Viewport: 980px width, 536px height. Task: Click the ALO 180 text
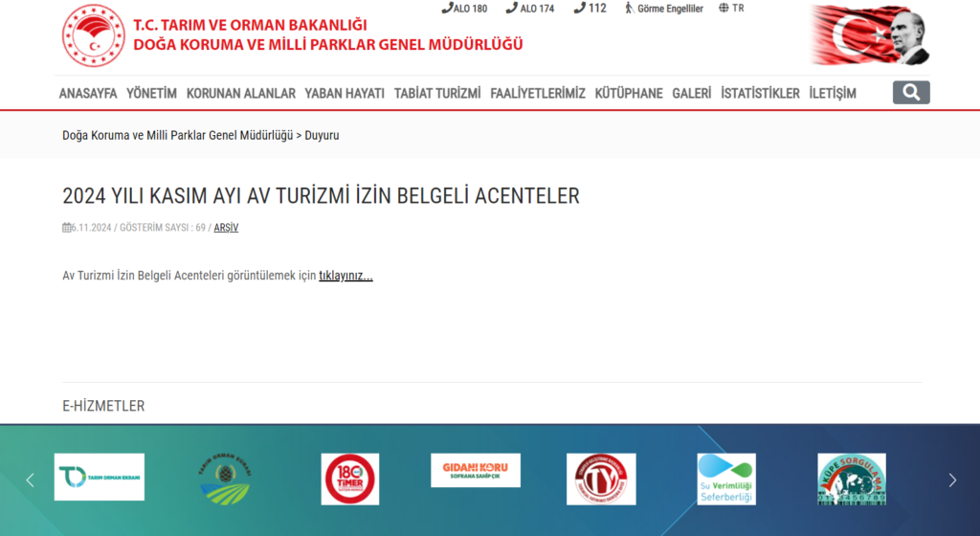471,9
